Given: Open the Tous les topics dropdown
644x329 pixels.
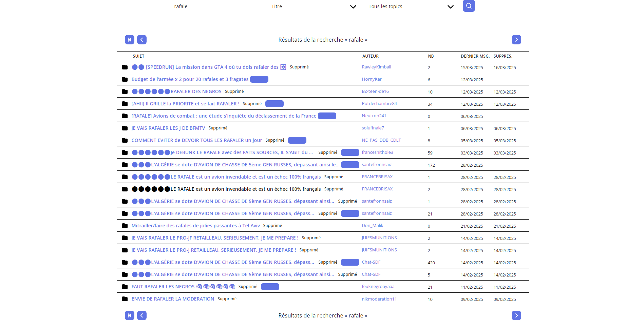Looking at the screenshot, I should point(411,6).
